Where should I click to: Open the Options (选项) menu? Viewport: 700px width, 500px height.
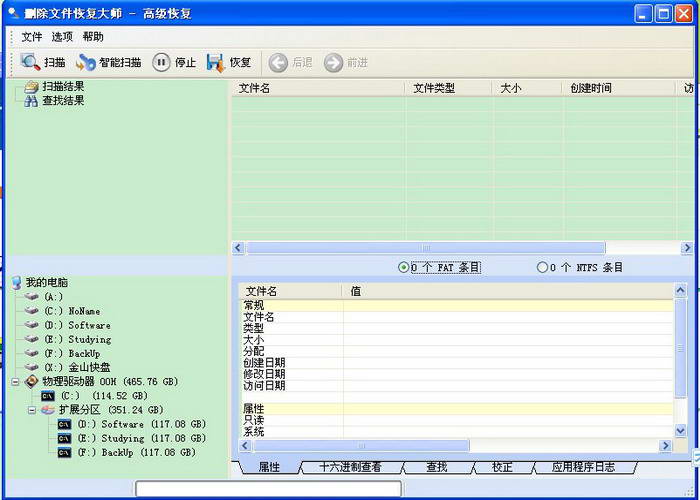(x=62, y=37)
